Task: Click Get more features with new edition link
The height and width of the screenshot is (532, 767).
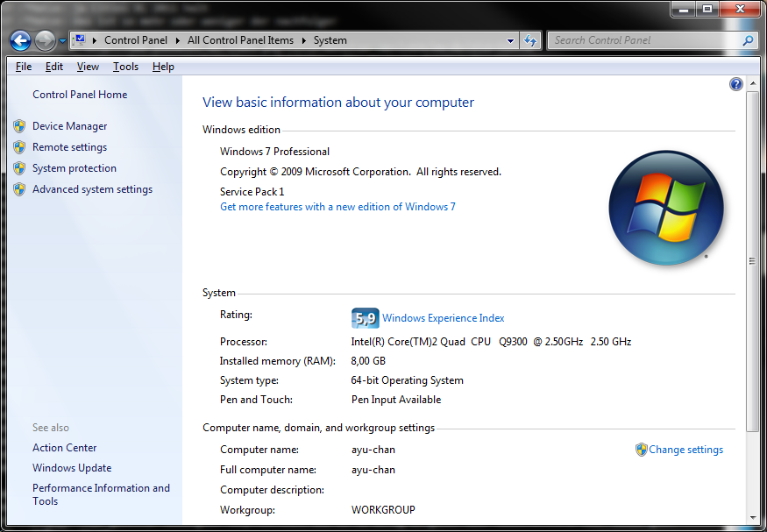Action: [x=337, y=207]
